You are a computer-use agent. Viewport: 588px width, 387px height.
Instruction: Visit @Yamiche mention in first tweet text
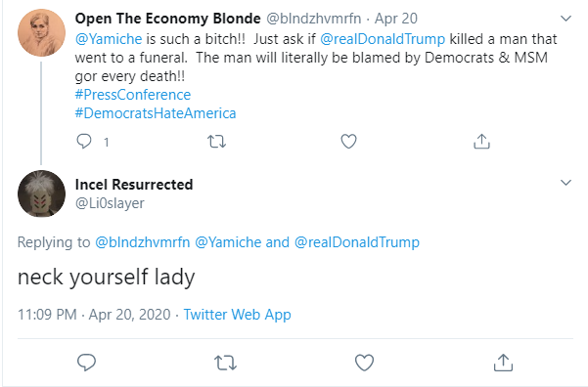pos(109,39)
